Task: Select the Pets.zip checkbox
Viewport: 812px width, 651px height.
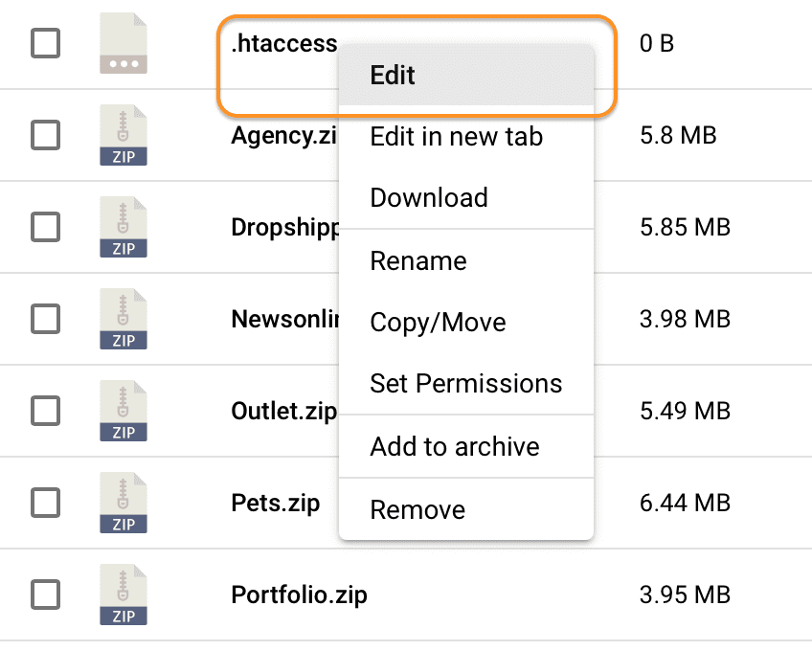Action: pos(45,503)
